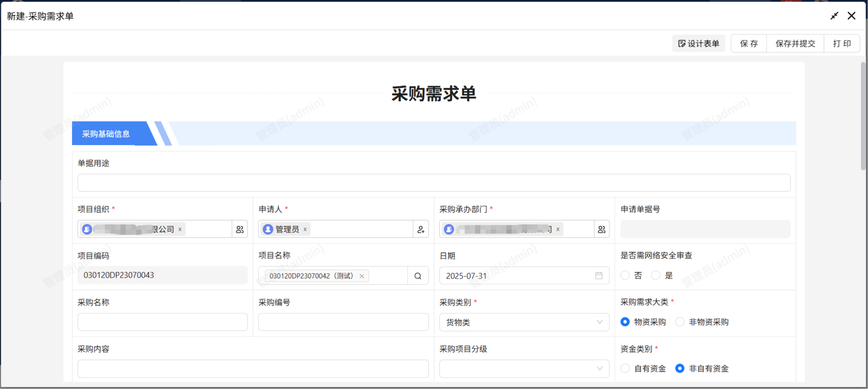Open the calendar icon in 日期 field

point(599,276)
